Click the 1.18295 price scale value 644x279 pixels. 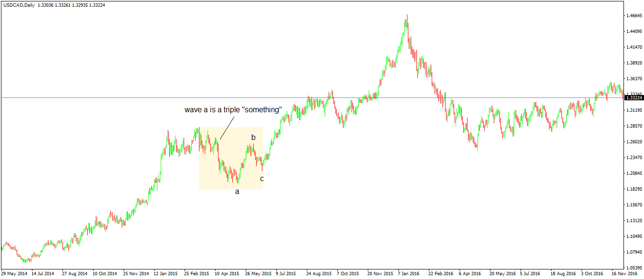click(634, 189)
